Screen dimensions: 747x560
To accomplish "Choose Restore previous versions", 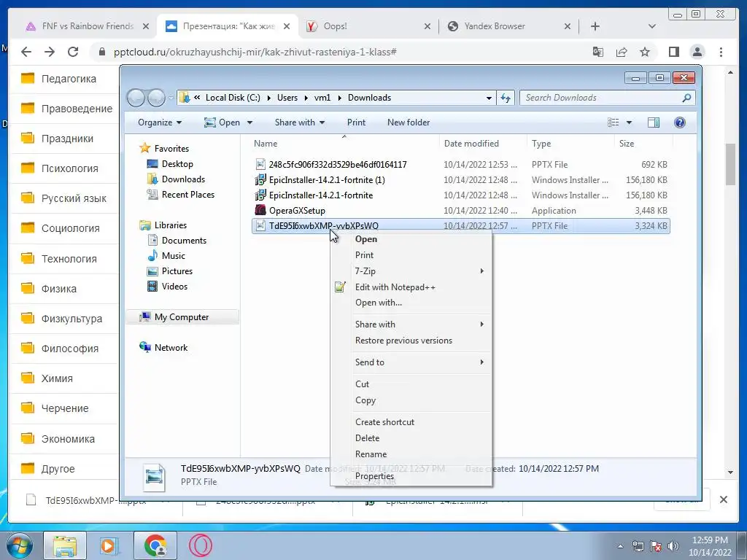I will coord(411,341).
